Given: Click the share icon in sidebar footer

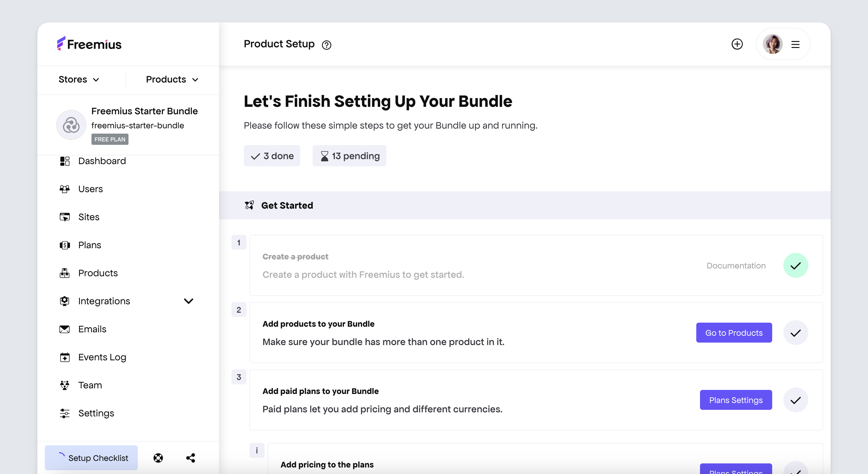Looking at the screenshot, I should (191, 458).
